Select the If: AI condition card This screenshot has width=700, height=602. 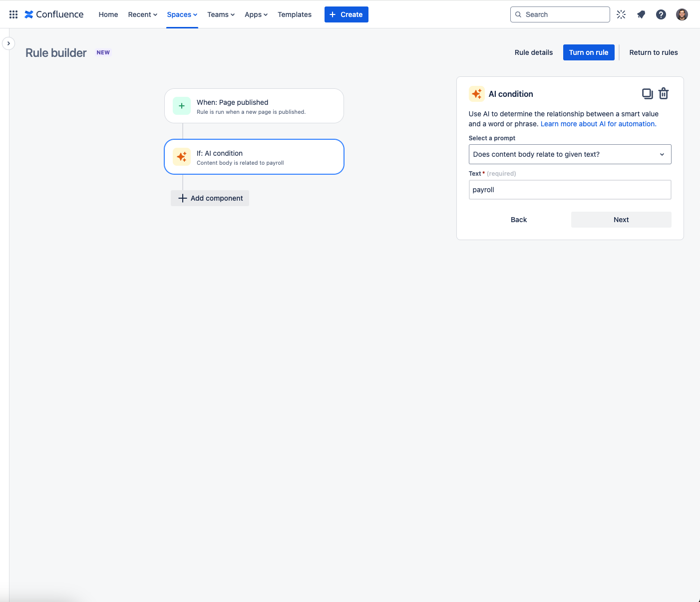254,157
